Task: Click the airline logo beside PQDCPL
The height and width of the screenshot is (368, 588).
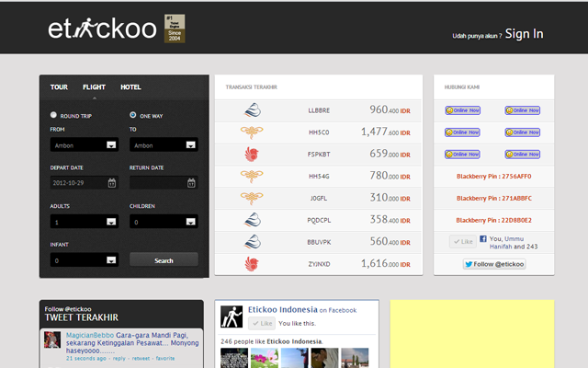Action: [x=252, y=220]
